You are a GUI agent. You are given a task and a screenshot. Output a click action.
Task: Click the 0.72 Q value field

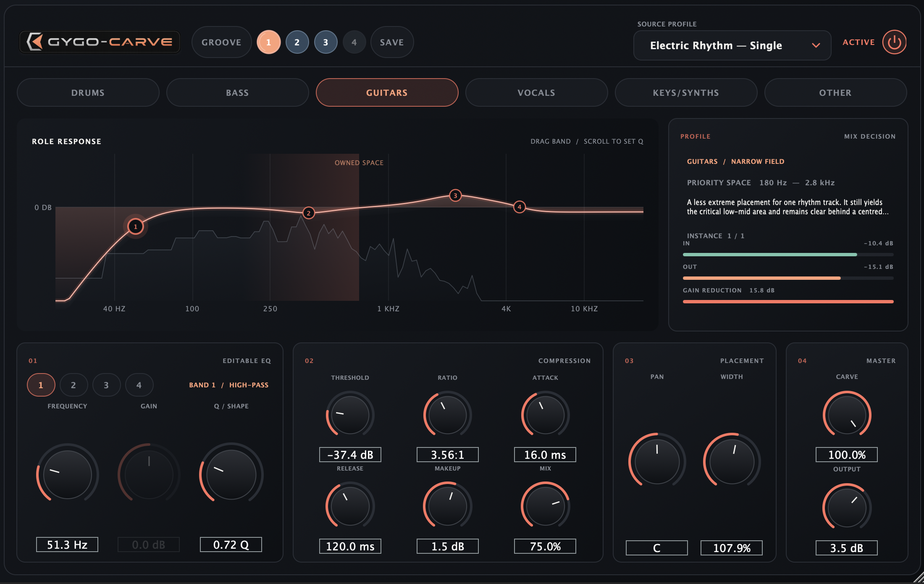point(231,545)
